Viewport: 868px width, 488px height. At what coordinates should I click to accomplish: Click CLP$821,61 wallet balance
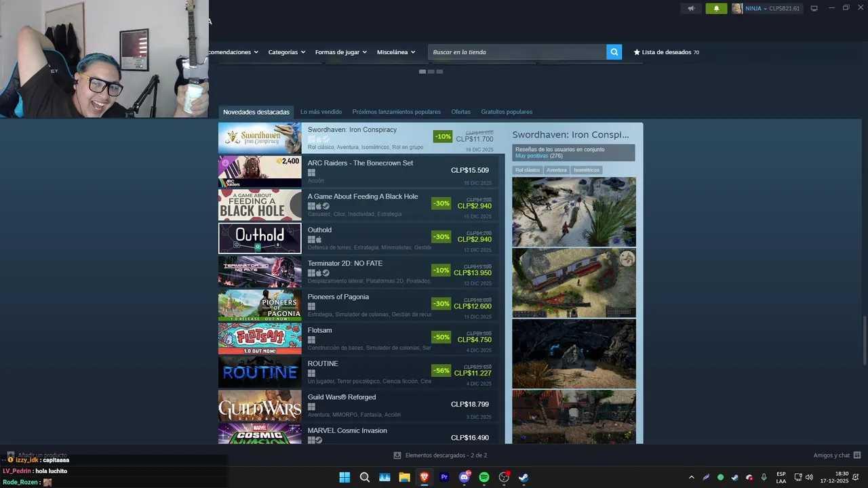tap(785, 8)
